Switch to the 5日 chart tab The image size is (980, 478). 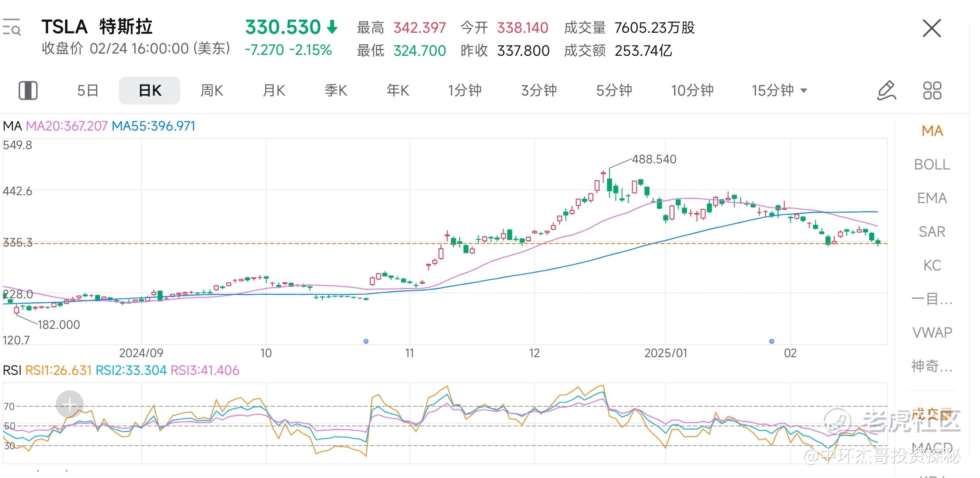88,91
